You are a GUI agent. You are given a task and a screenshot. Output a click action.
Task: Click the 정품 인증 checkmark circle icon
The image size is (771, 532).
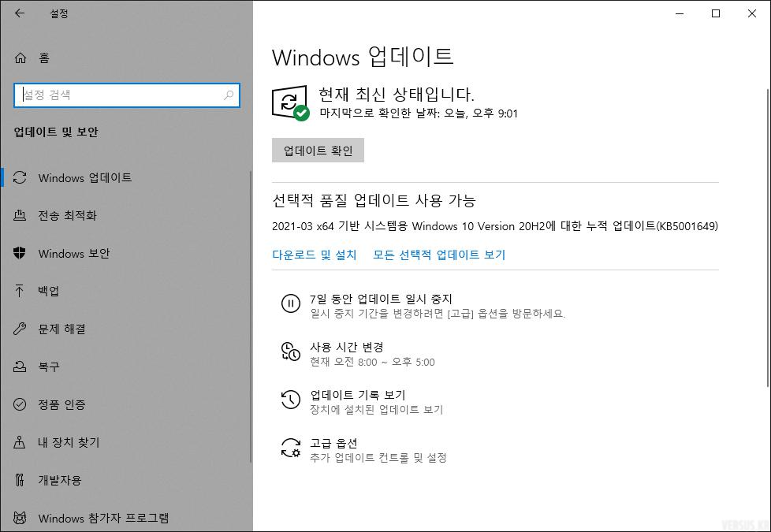tap(20, 404)
